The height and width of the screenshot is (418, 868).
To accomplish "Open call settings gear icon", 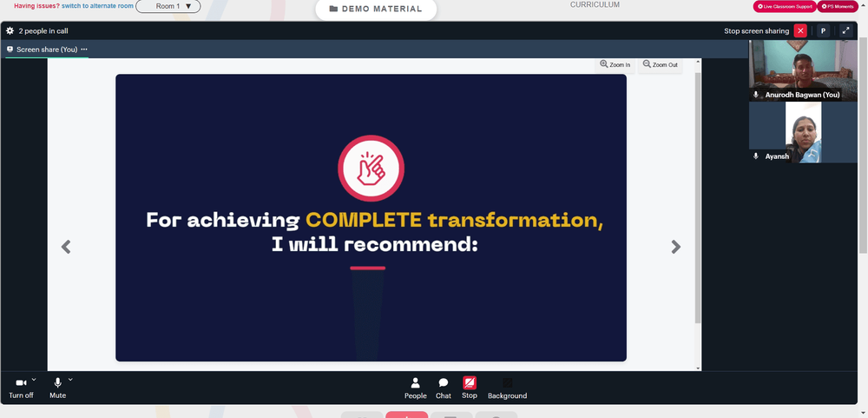I will click(10, 31).
